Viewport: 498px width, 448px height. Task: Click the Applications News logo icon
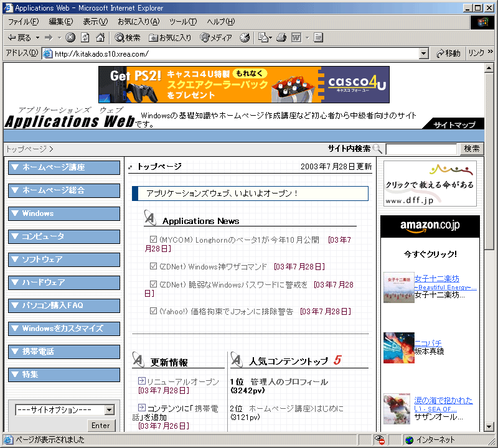pos(150,218)
